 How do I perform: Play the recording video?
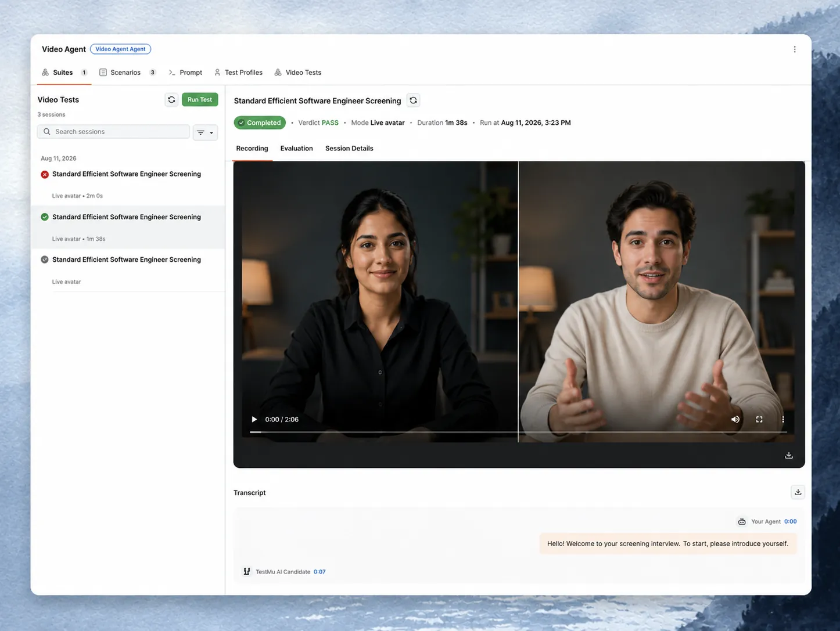[x=254, y=419]
